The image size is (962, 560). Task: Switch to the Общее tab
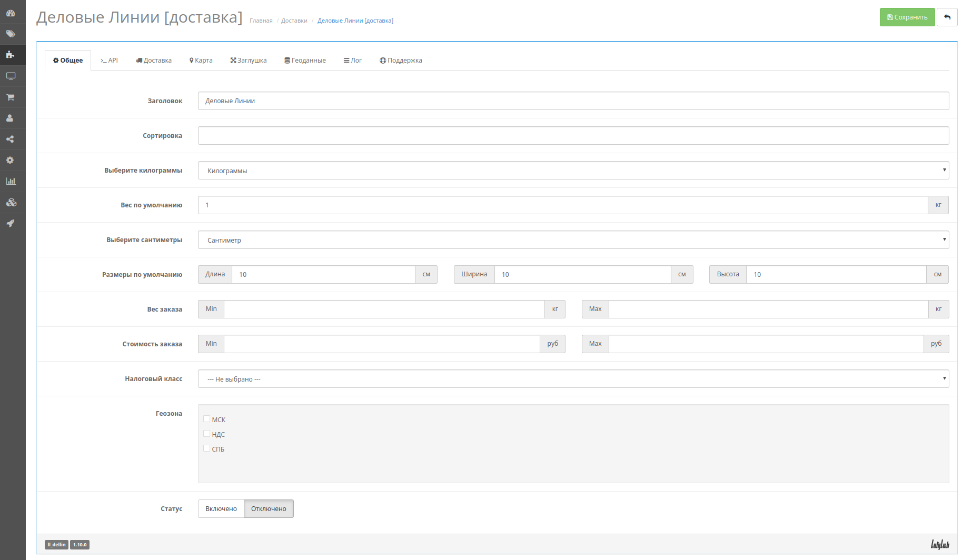[68, 60]
